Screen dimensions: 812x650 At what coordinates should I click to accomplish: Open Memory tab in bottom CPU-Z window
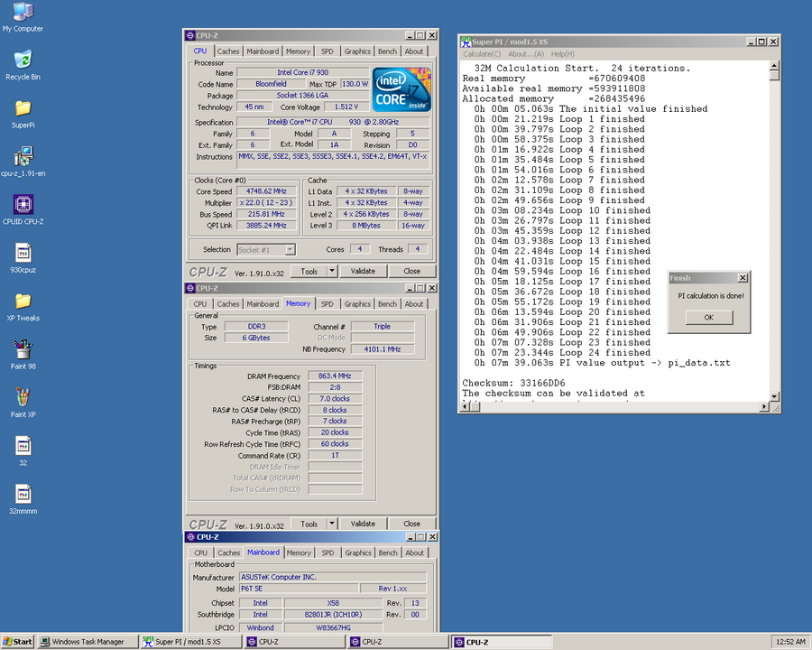299,553
